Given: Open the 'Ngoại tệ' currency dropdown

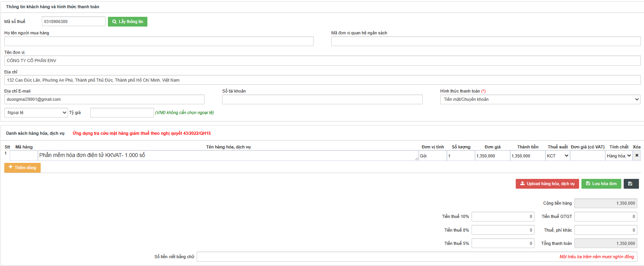Looking at the screenshot, I should [36, 113].
